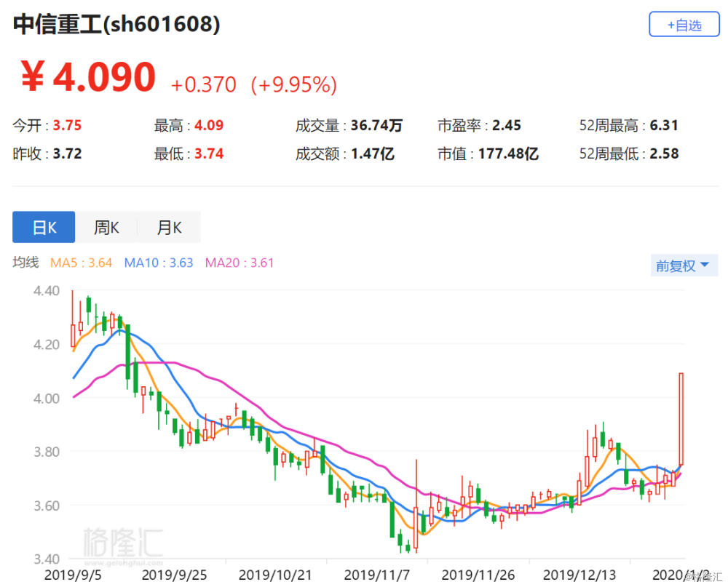Click the 2019/9/5 date on the x-axis

pyautogui.click(x=72, y=575)
